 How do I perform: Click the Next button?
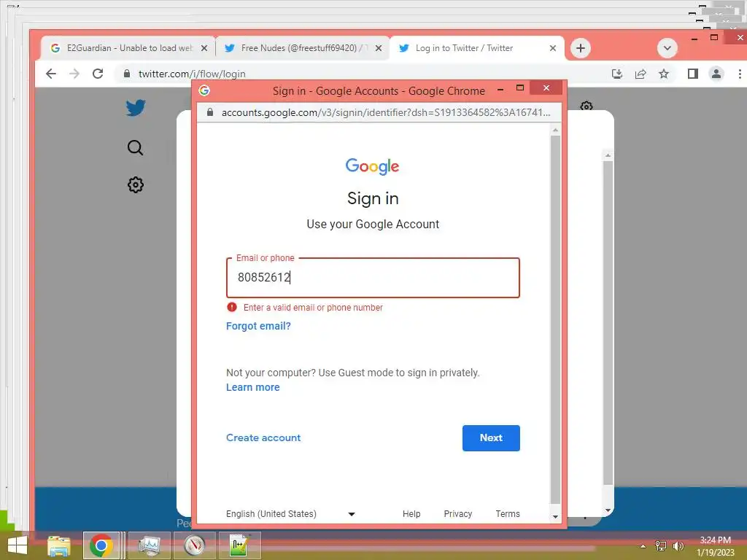(491, 438)
